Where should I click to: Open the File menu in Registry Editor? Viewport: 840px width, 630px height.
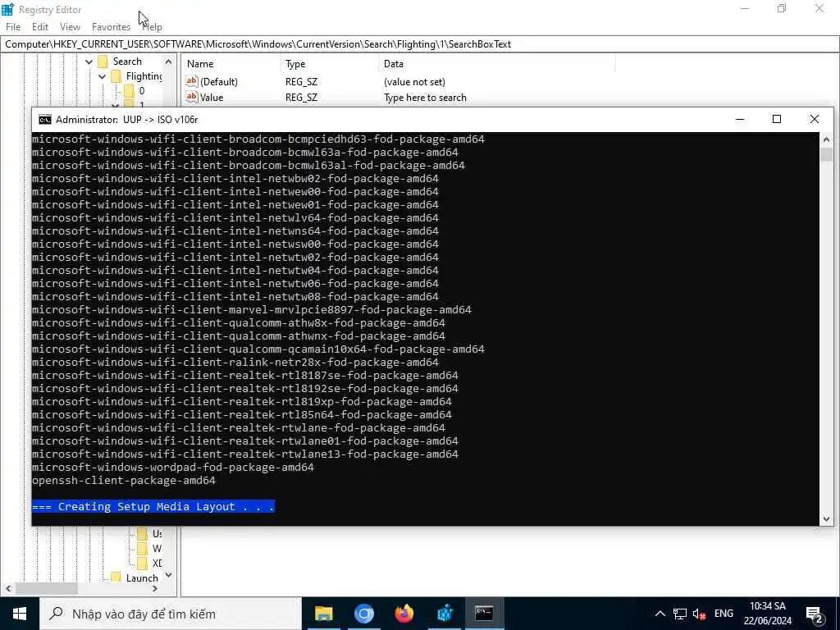click(13, 27)
